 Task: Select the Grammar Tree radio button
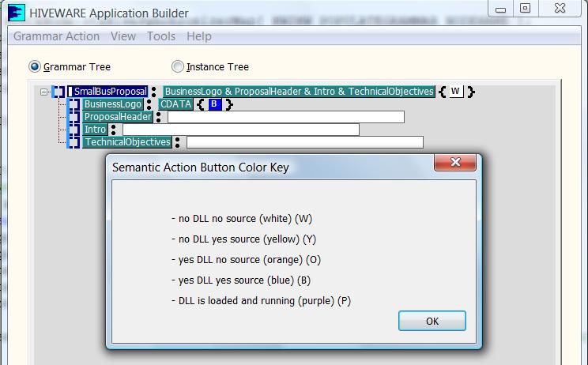point(35,66)
